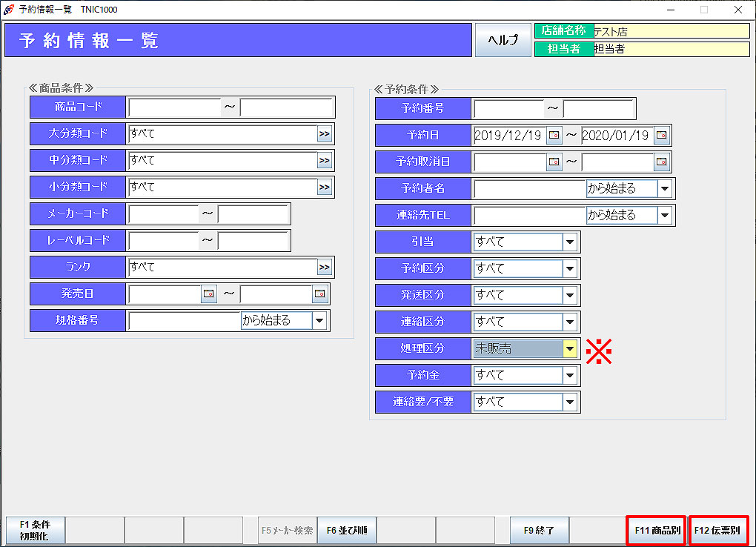Open calendar for 予約日 end date

(661, 136)
